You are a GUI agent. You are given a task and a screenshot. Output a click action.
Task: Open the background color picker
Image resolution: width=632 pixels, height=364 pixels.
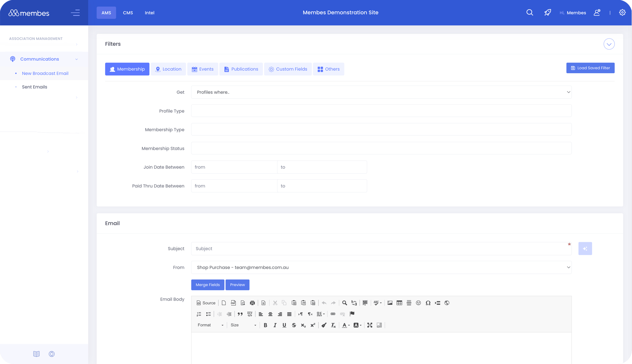tap(357, 325)
